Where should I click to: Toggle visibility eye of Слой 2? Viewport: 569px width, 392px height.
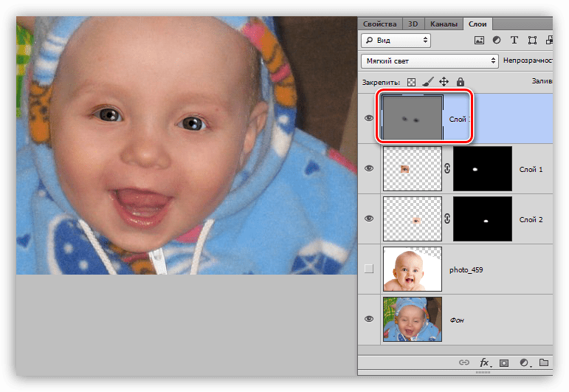coord(369,218)
